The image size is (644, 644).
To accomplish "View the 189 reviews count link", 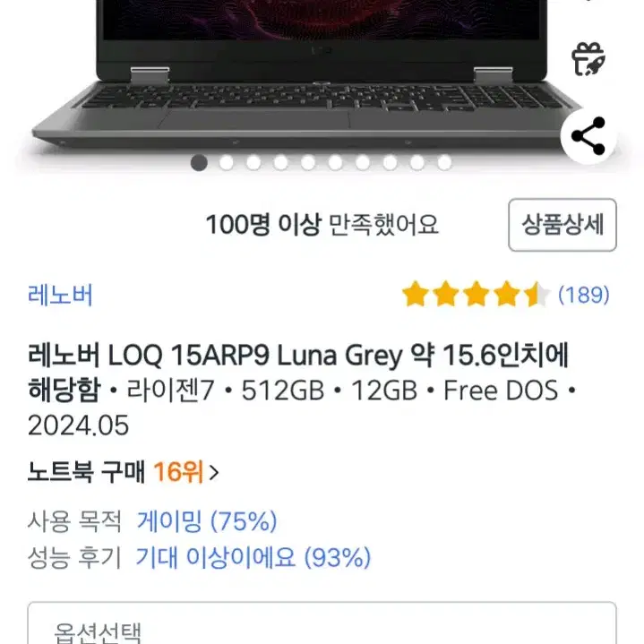I will pos(584,295).
